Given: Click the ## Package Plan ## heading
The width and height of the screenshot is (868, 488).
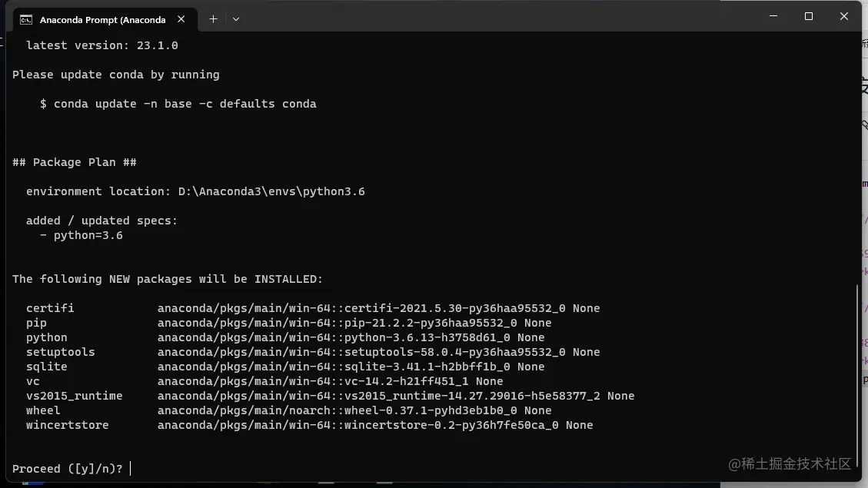Looking at the screenshot, I should [x=74, y=162].
